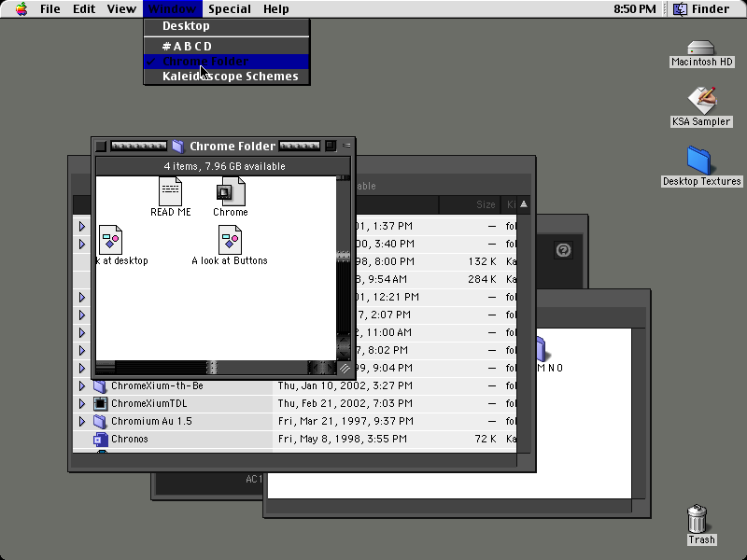
Task: Click the folder proxy icon in Chrome Folder title
Action: coord(177,147)
